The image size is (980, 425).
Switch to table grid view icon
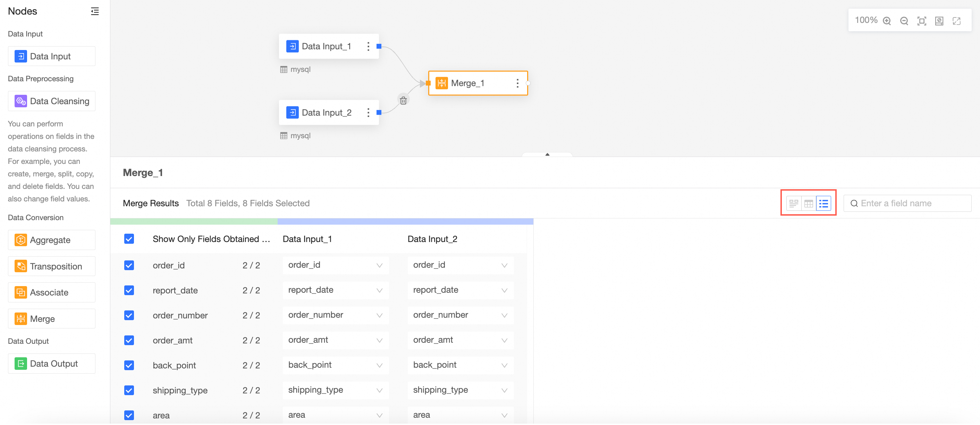(x=809, y=203)
